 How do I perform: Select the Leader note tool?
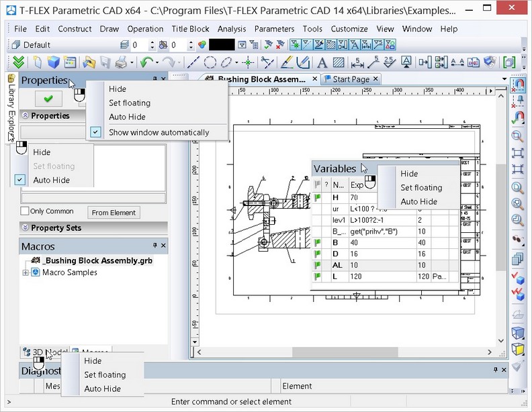coord(374,62)
